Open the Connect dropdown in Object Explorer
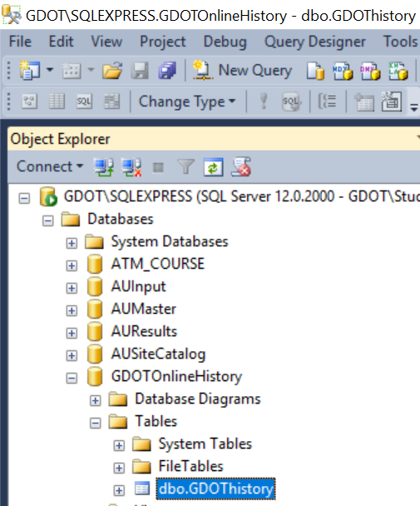This screenshot has height=506, width=420. [50, 166]
